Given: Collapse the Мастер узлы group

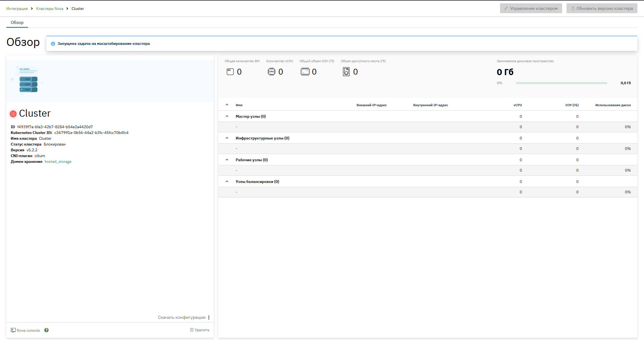Looking at the screenshot, I should point(227,116).
